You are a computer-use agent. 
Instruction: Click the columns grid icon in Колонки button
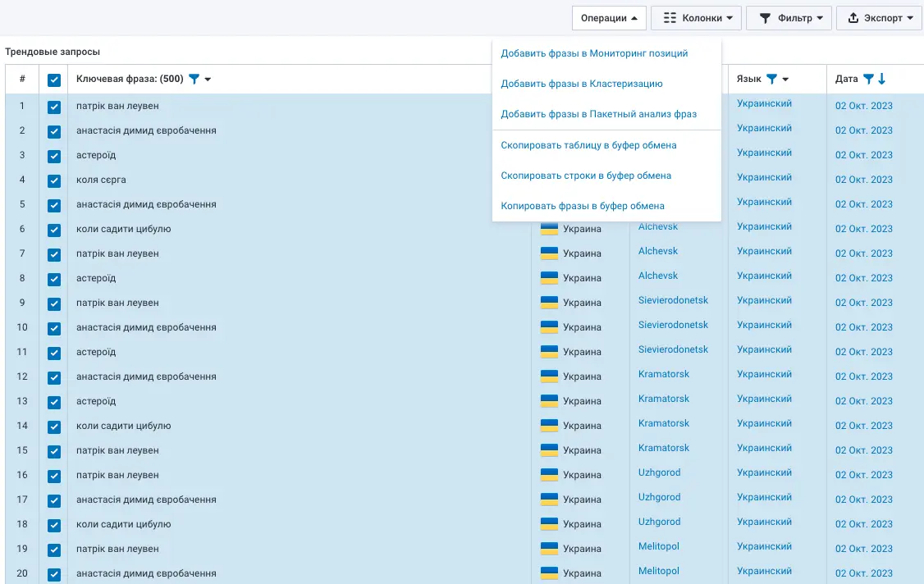(x=670, y=18)
